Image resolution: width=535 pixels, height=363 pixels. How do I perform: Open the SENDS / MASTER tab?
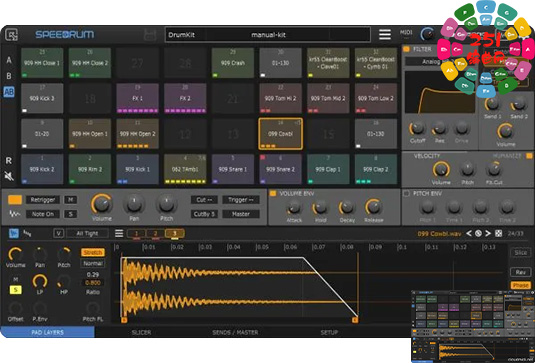[235, 332]
